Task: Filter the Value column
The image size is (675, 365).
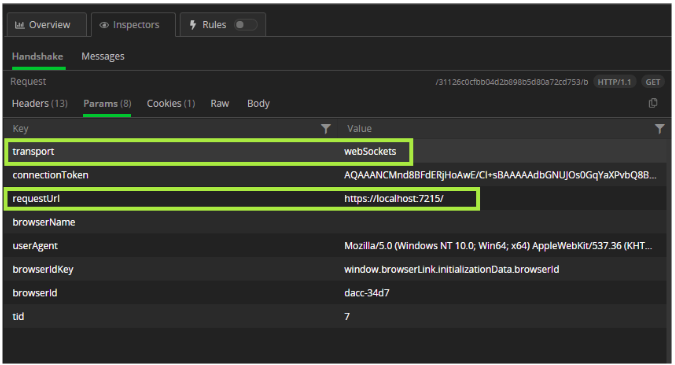Action: pos(659,128)
